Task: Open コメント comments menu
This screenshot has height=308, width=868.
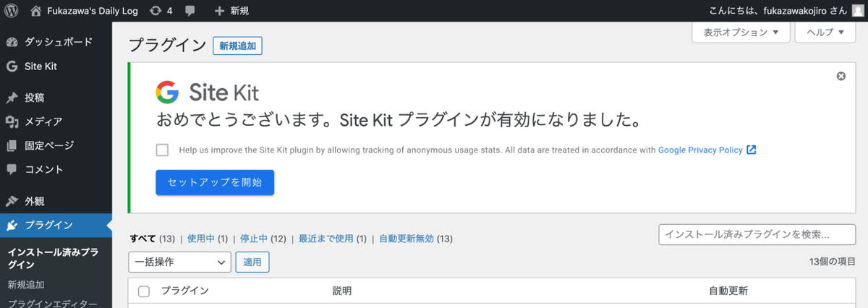Action: coord(44,169)
